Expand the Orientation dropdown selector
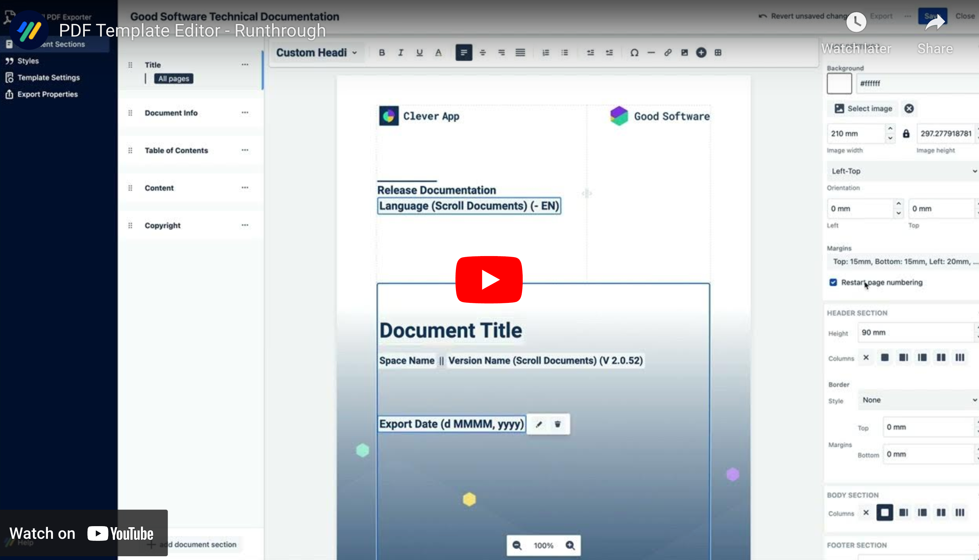The image size is (979, 560). pos(901,171)
